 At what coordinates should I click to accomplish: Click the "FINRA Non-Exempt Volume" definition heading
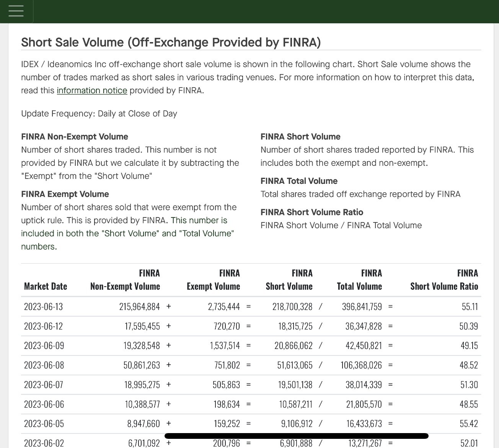75,137
